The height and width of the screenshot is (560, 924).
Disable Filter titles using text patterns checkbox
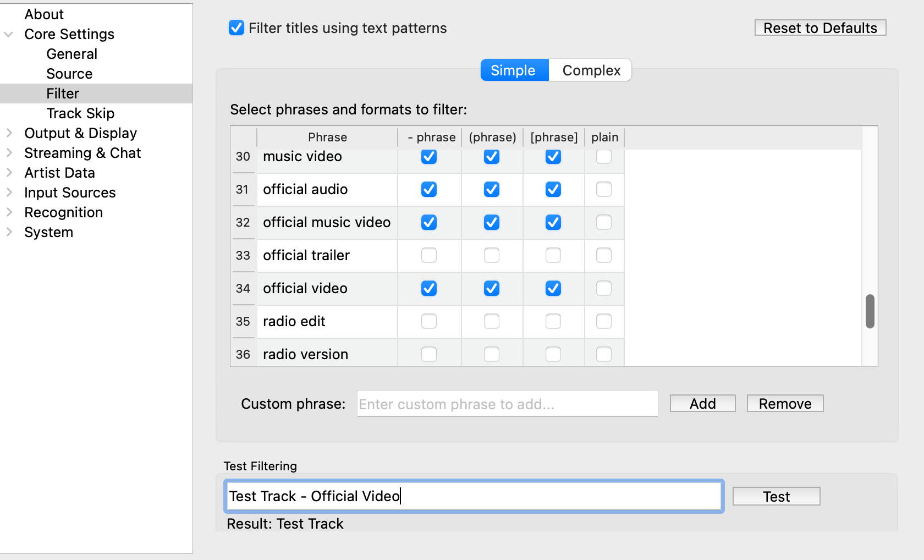[x=237, y=28]
